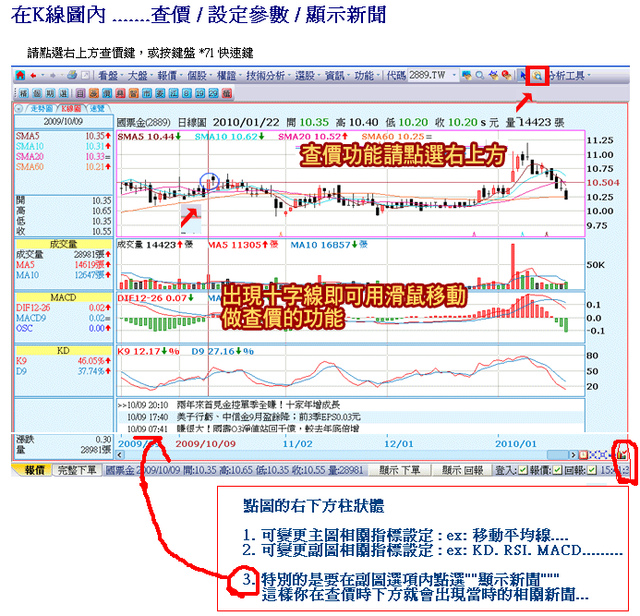The image size is (640, 616).
Task: Open the 技術分析 dropdown menu
Action: (x=268, y=76)
